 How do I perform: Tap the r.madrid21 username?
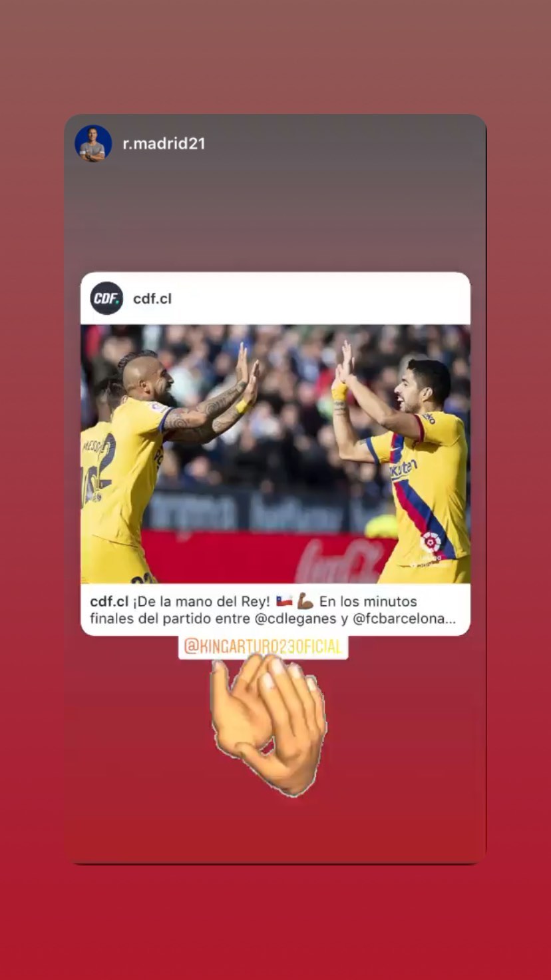point(164,144)
